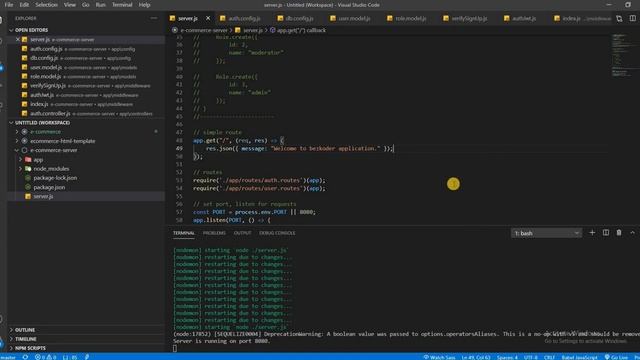Expand the node_modules folder
640x360 pixels.
click(51, 169)
